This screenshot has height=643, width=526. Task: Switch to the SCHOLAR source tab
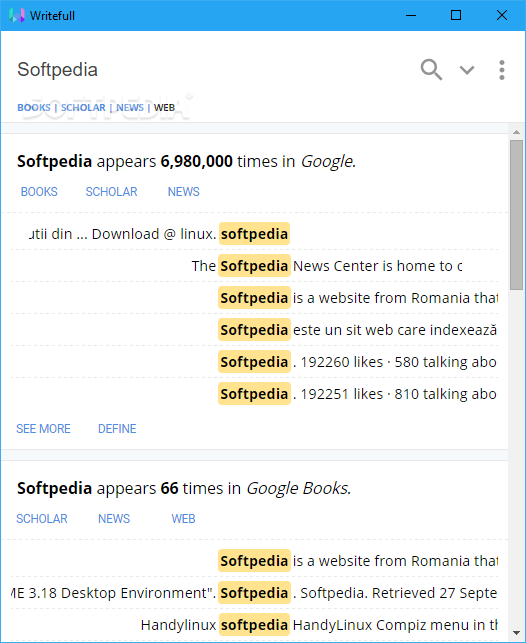(x=83, y=107)
